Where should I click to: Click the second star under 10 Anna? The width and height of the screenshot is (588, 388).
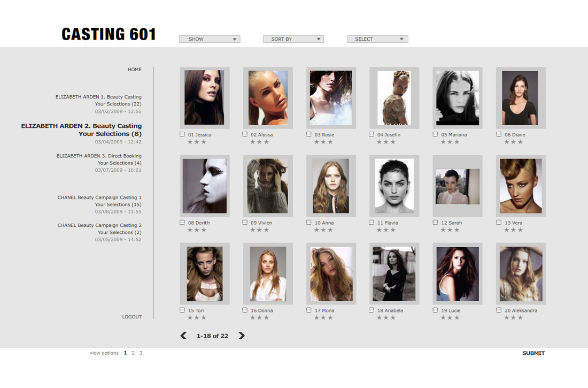324,230
